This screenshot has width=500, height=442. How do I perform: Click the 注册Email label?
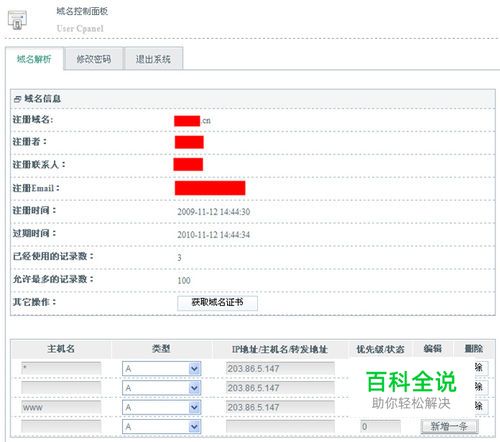pos(36,188)
